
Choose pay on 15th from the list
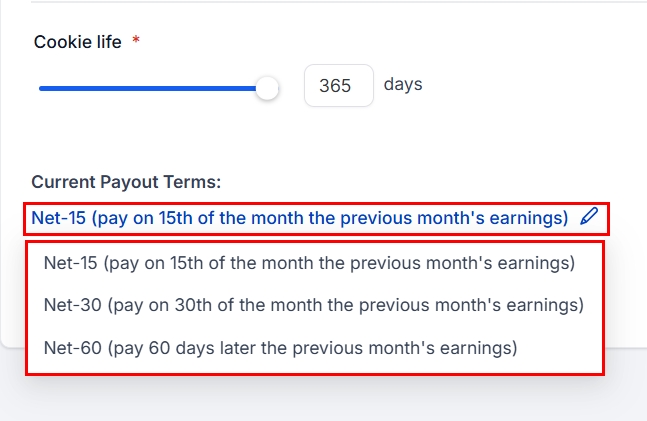coord(309,263)
